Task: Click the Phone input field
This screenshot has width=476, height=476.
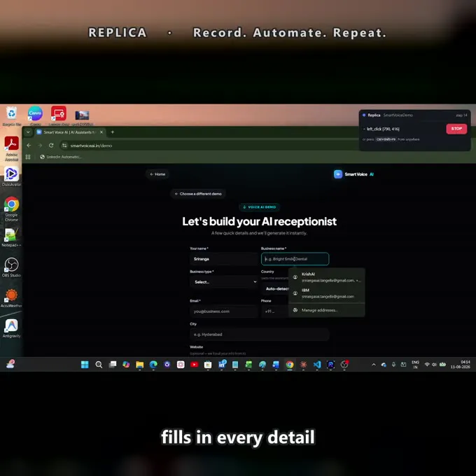Action: click(274, 311)
